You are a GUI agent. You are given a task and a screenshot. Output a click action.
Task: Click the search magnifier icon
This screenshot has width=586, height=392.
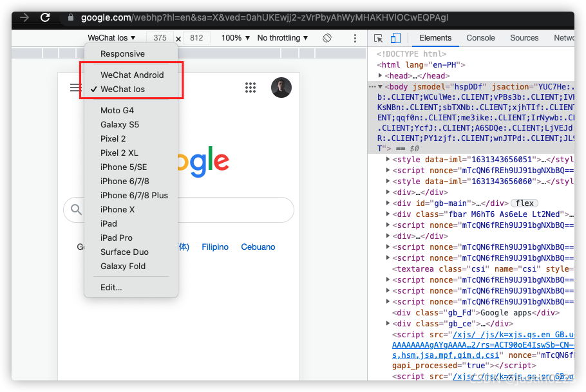[x=76, y=209]
